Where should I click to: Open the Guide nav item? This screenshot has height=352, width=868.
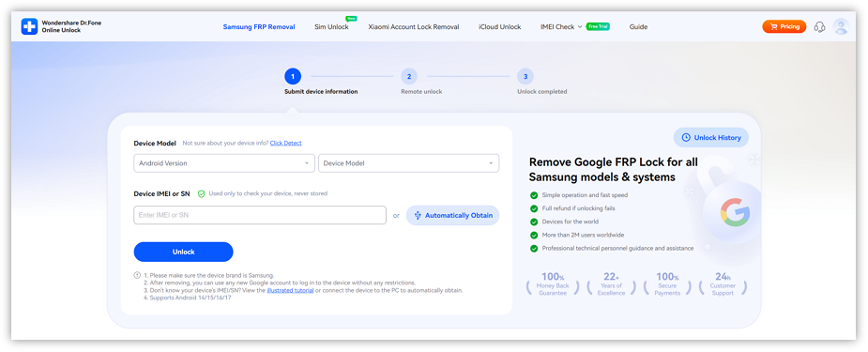click(638, 26)
